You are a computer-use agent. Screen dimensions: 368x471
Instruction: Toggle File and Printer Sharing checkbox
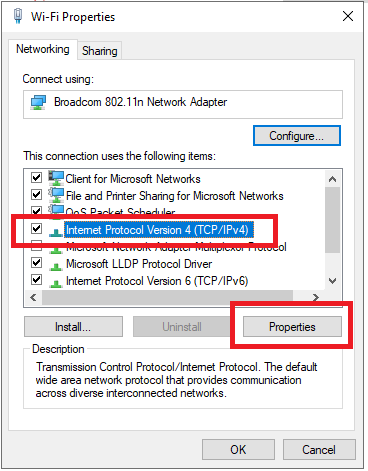[x=36, y=194]
